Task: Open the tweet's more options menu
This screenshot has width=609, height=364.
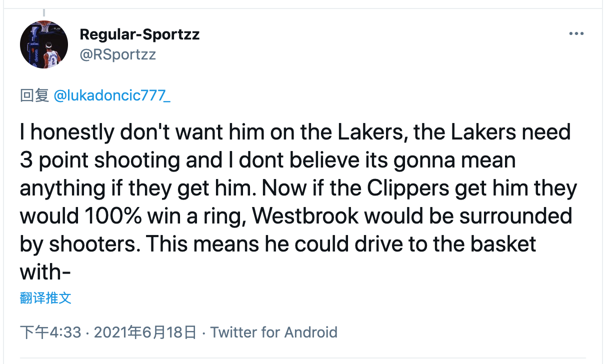Action: coord(576,33)
